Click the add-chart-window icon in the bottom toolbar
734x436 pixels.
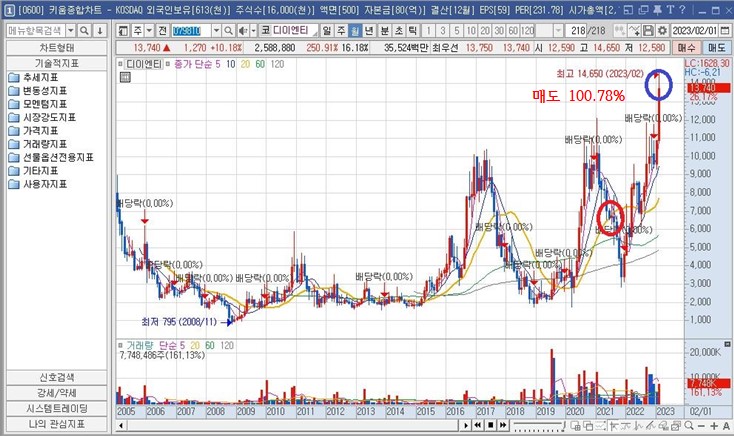pyautogui.click(x=575, y=425)
